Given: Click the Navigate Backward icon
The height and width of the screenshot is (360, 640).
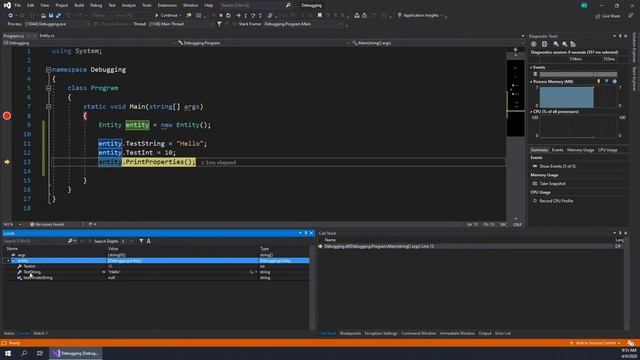Looking at the screenshot, I should [10, 16].
